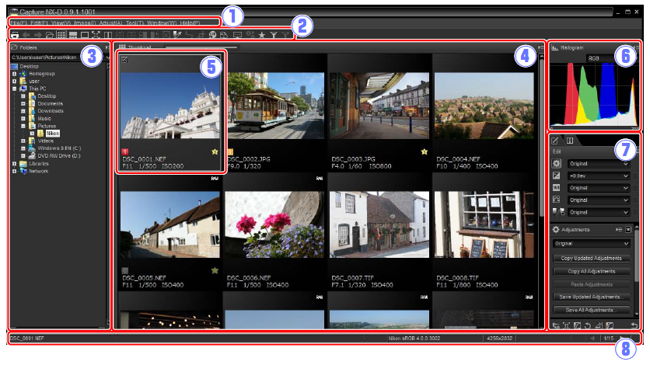Screen dimensions: 650x365
Task: Toggle the checkbox on DSC_0001.NEF thumbnail
Action: [x=125, y=60]
